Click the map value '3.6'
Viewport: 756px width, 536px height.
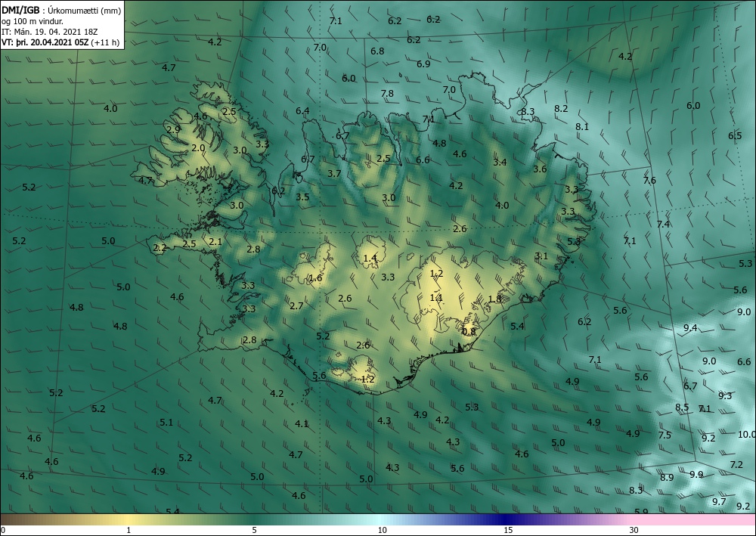(x=540, y=169)
